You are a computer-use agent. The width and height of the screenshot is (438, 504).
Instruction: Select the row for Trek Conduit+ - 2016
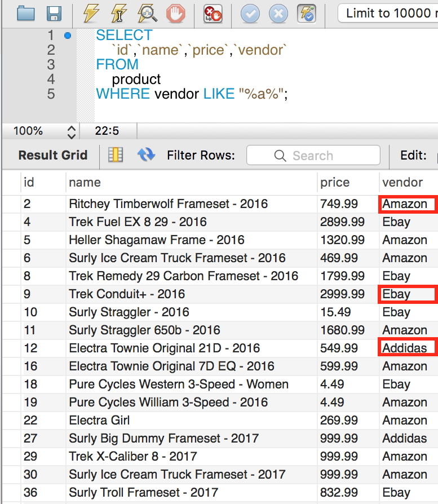tap(220, 294)
